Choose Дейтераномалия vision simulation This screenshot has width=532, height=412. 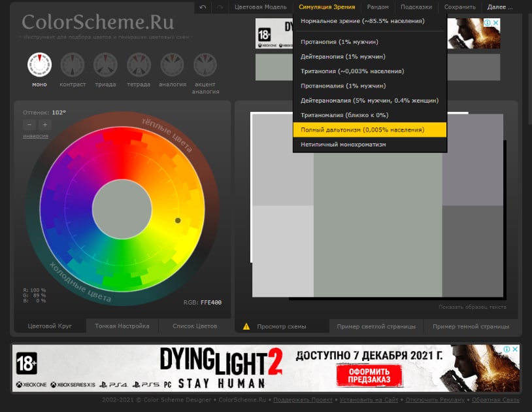tap(370, 101)
